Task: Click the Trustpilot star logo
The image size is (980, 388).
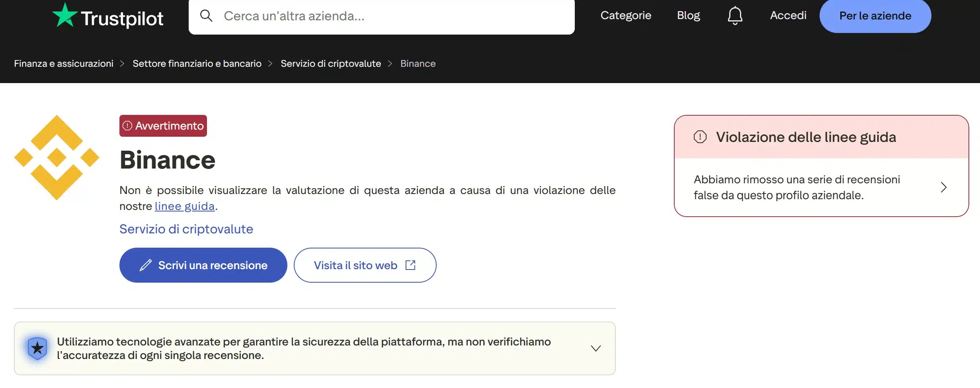Action: click(x=65, y=16)
